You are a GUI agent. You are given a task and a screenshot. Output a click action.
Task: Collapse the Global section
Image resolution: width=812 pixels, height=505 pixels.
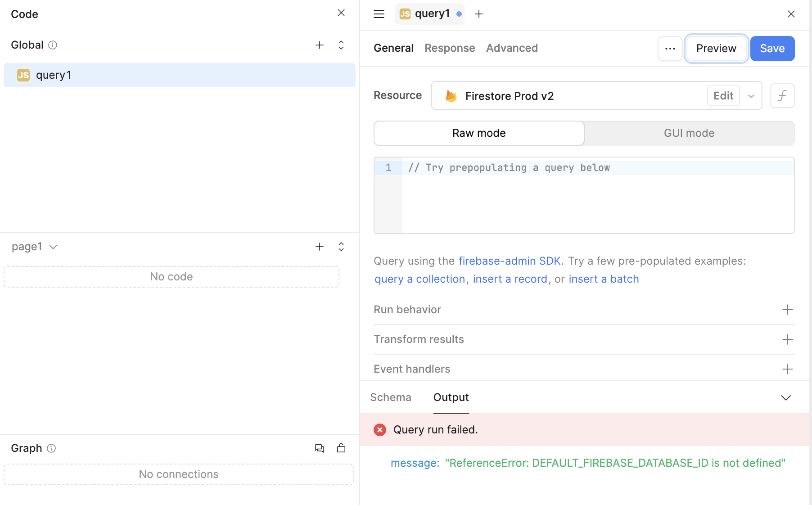click(341, 45)
